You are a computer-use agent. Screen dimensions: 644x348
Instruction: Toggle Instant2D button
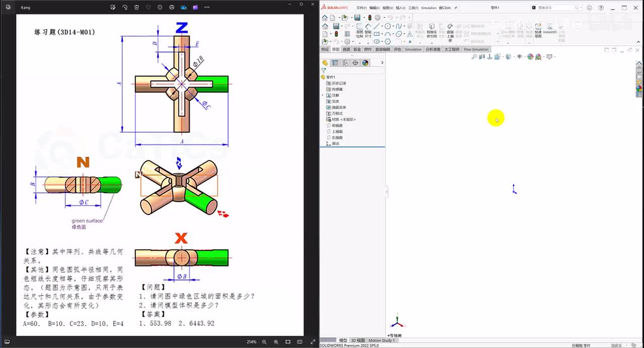coord(550,29)
